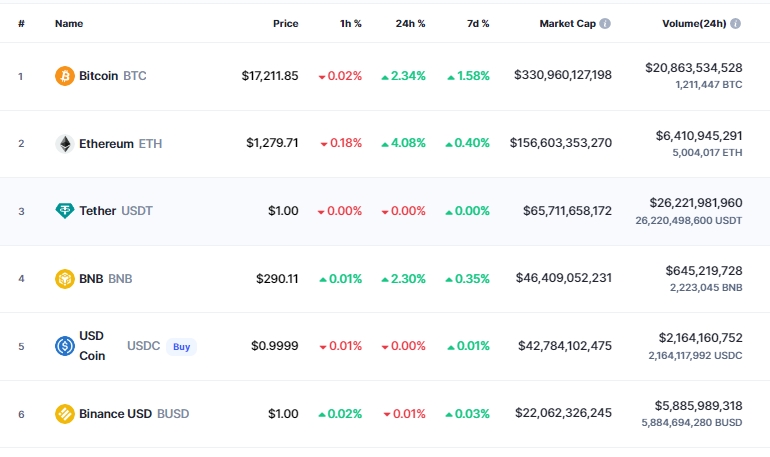The width and height of the screenshot is (770, 457).
Task: Click Binance USD market cap $22,062,326,245
Action: (x=563, y=413)
